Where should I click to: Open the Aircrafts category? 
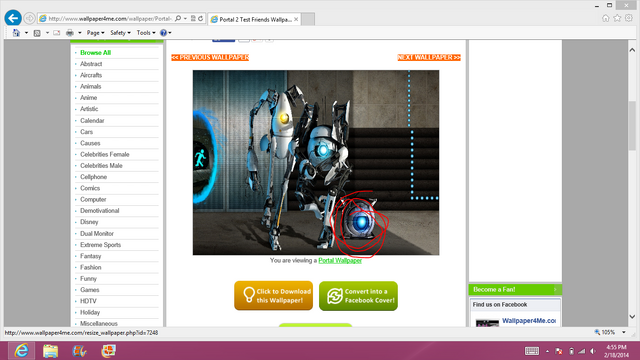pos(91,75)
